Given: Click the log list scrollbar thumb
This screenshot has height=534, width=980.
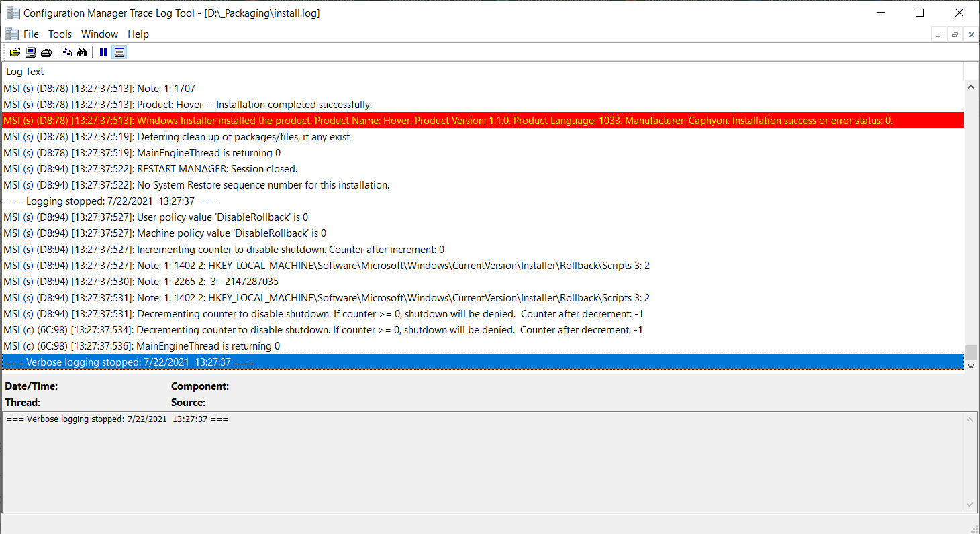Looking at the screenshot, I should 971,352.
